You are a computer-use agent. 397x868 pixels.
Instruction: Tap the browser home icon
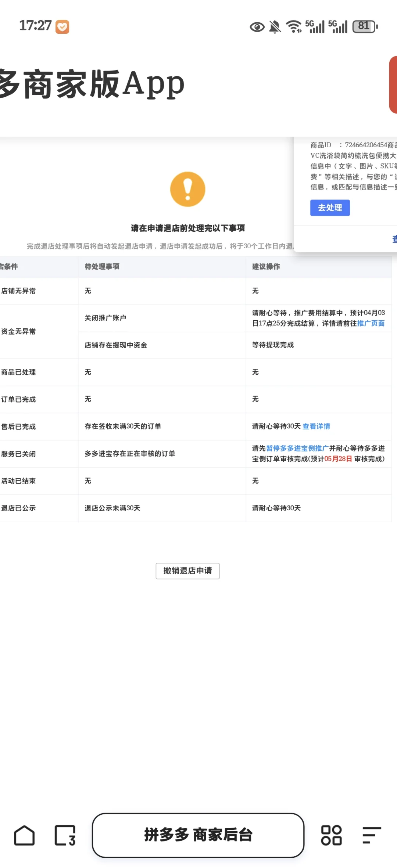[24, 835]
